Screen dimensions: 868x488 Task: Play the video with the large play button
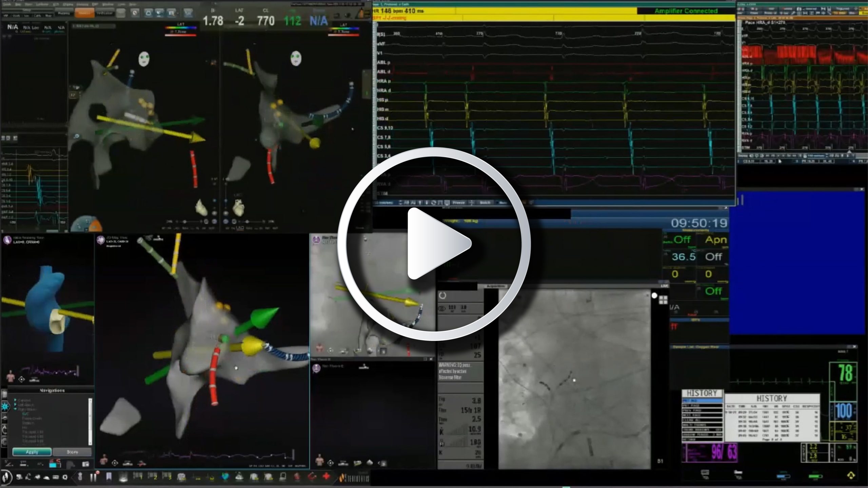[434, 244]
